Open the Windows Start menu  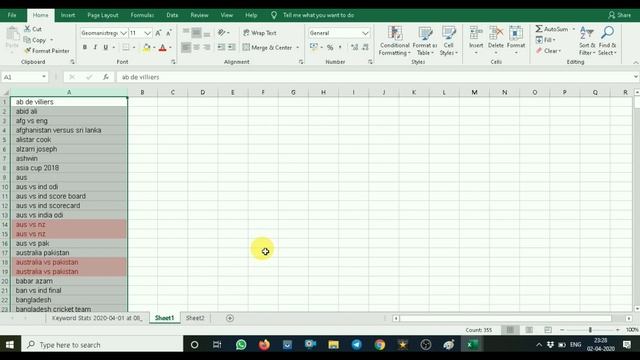(10, 345)
